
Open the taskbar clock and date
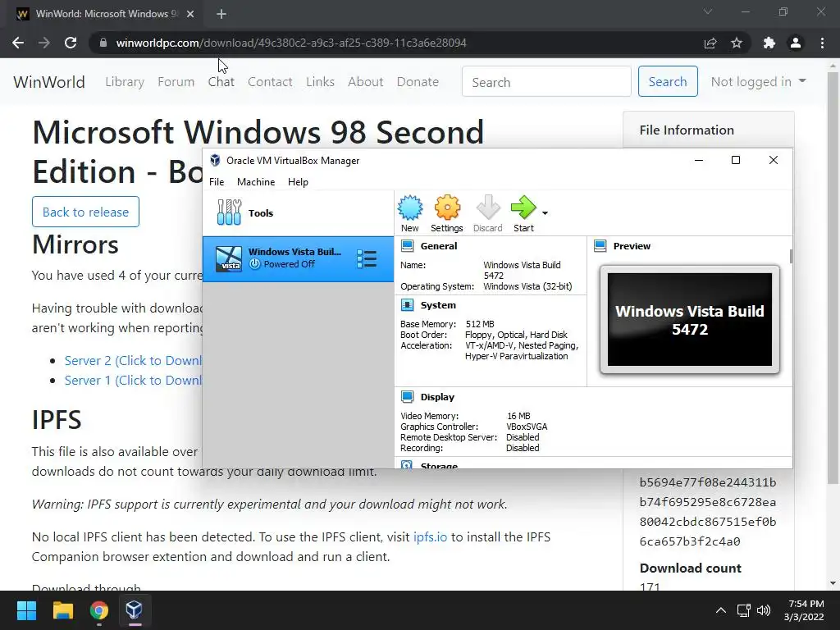pos(806,610)
